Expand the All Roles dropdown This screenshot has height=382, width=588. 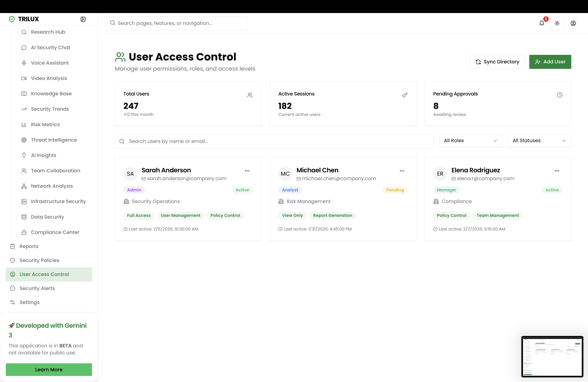click(471, 141)
